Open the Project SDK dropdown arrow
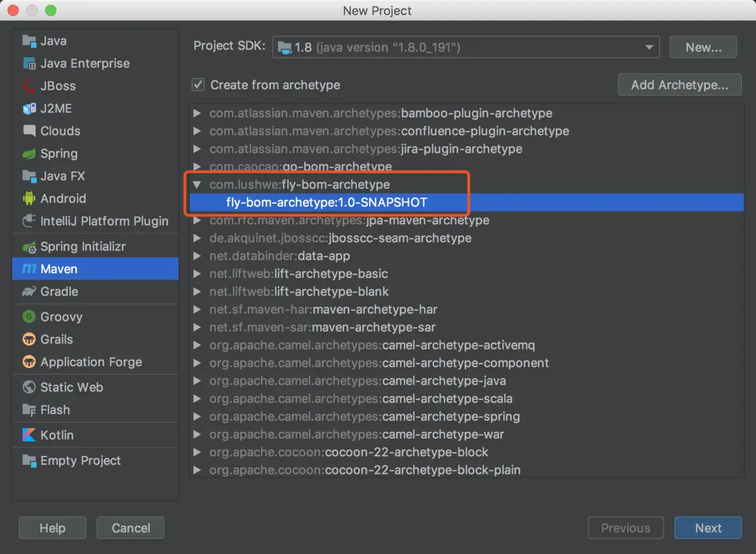The image size is (756, 554). [x=649, y=48]
